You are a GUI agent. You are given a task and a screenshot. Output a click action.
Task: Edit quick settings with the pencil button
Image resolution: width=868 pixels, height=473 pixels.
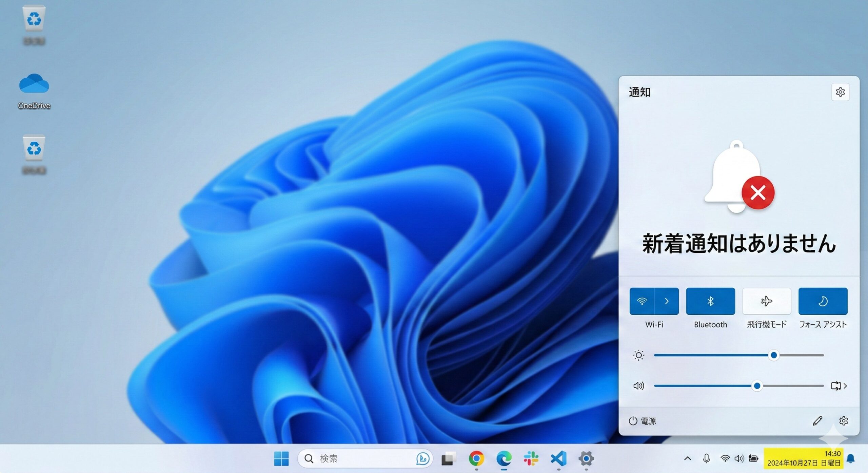(818, 420)
